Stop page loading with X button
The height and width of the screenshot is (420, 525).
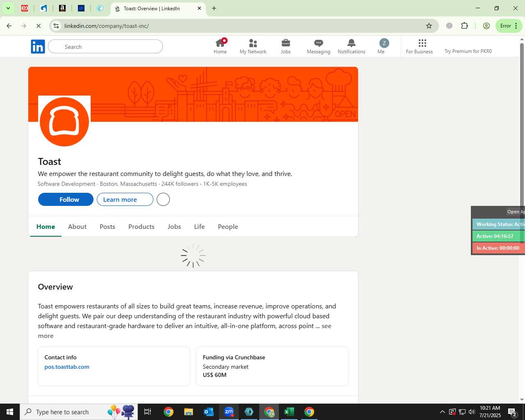point(38,26)
